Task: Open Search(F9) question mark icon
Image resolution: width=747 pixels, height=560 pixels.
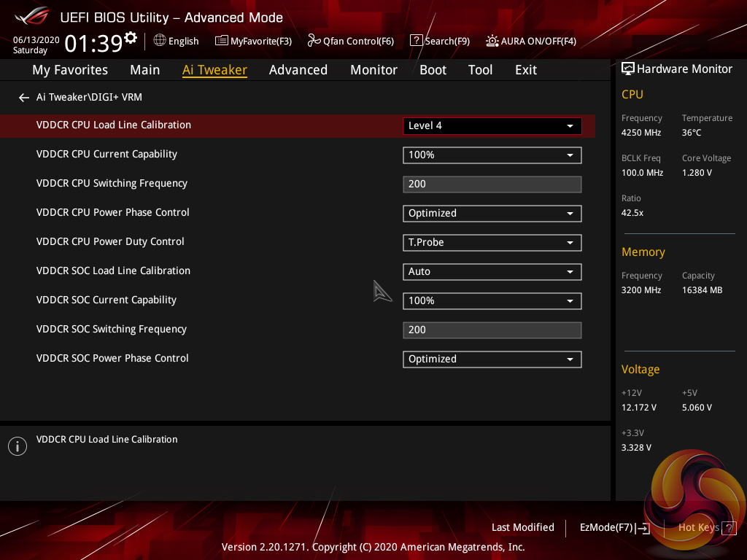Action: pyautogui.click(x=416, y=41)
